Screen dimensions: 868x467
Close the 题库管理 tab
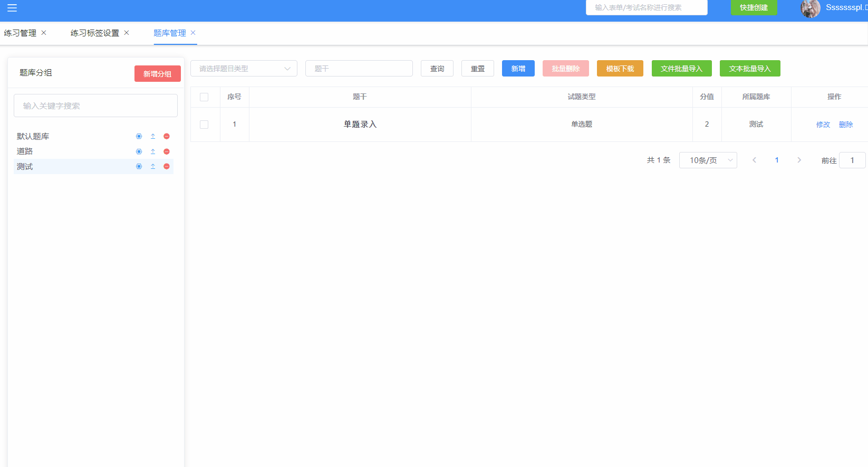coord(193,33)
